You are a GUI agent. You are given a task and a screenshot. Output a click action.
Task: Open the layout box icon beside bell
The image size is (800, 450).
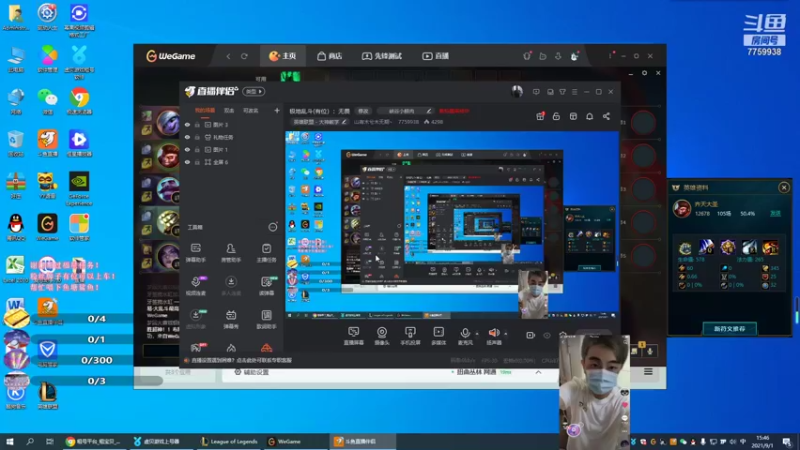(x=573, y=116)
